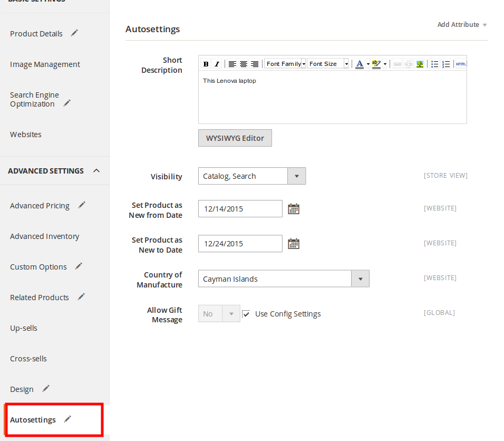Viewport: 504px width, 441px height.
Task: Center-align the short description text
Action: coord(244,64)
